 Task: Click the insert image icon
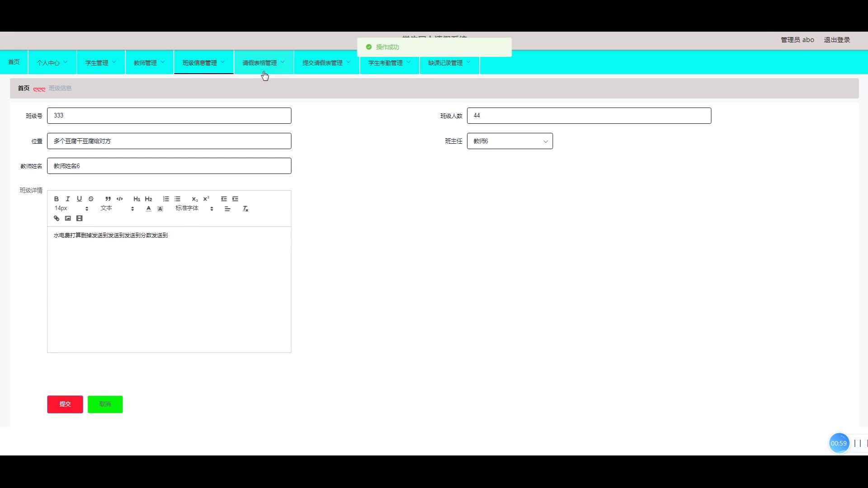pos(68,218)
